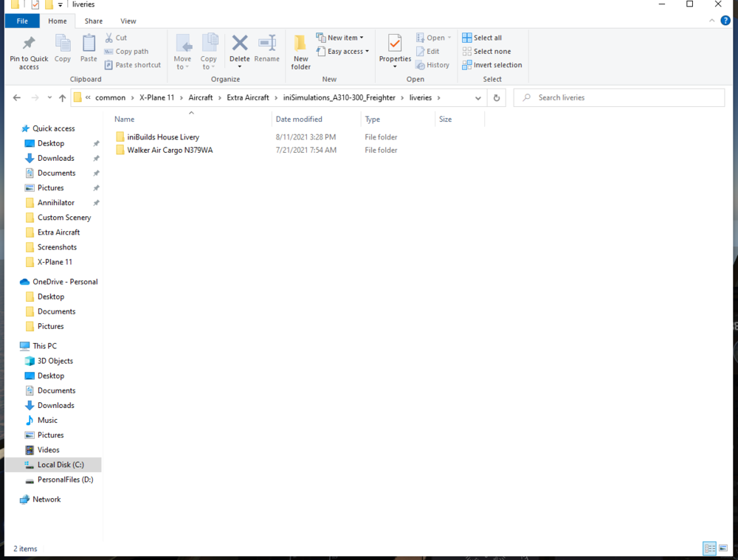
Task: Click the History icon in the Open group
Action: pyautogui.click(x=434, y=64)
